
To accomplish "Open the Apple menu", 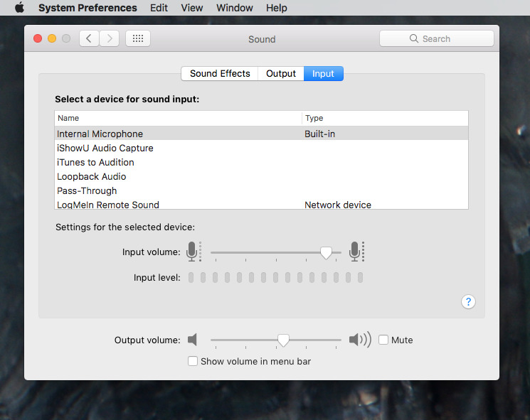I will point(20,7).
